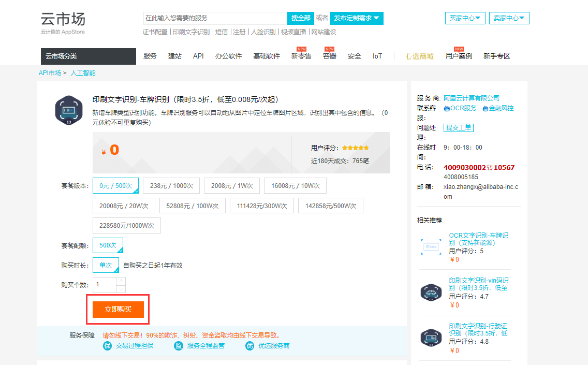Image resolution: width=588 pixels, height=365 pixels.
Task: Open the 新零售 nav item
Action: (x=301, y=56)
